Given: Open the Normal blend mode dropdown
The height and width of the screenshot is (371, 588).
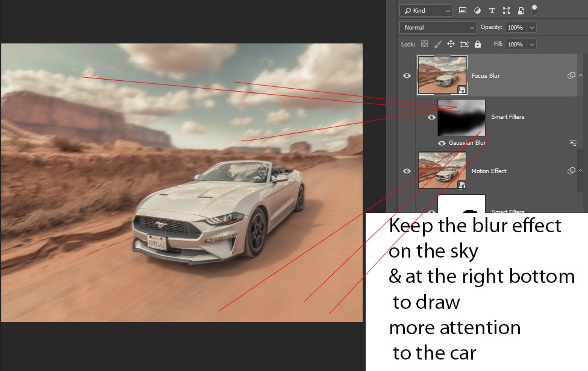Looking at the screenshot, I should point(438,28).
